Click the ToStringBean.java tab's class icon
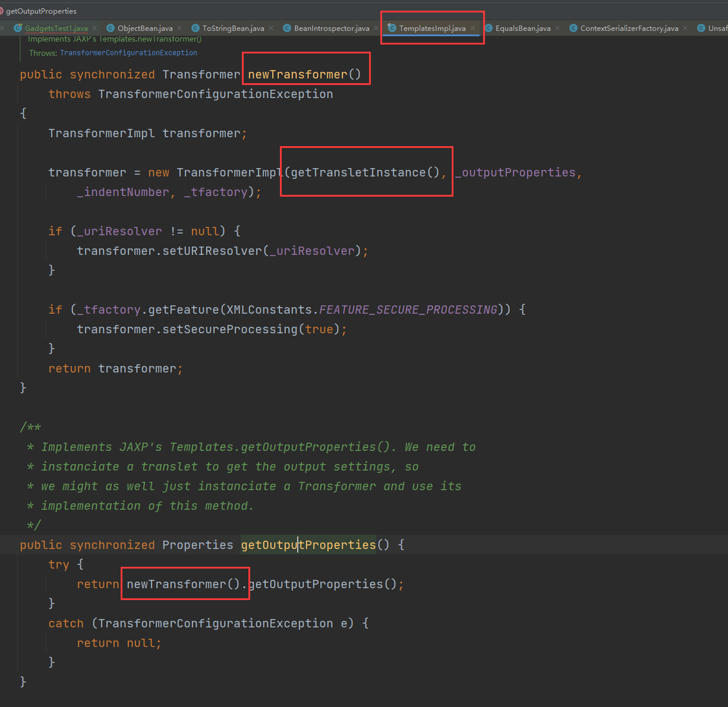This screenshot has width=728, height=707. click(x=196, y=28)
